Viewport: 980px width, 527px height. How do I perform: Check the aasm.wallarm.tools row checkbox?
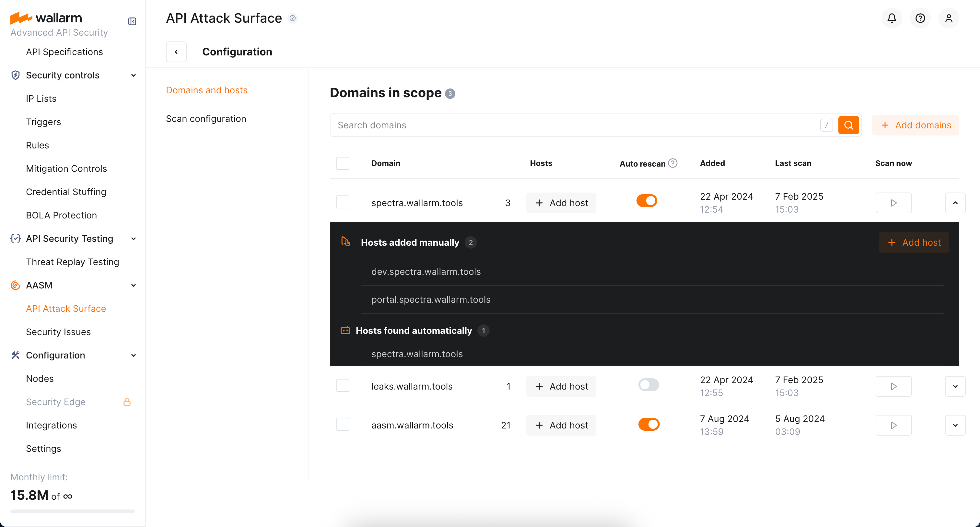coord(343,424)
